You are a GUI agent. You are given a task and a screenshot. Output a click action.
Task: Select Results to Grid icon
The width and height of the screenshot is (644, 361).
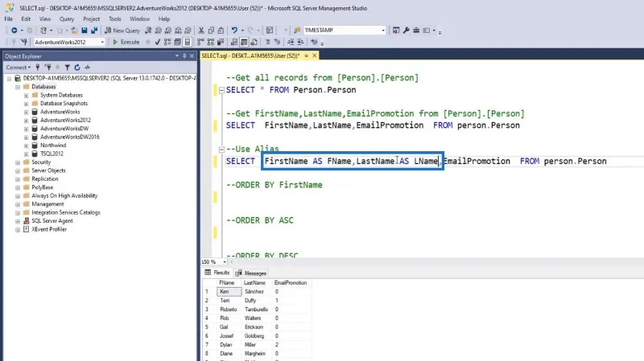(244, 42)
